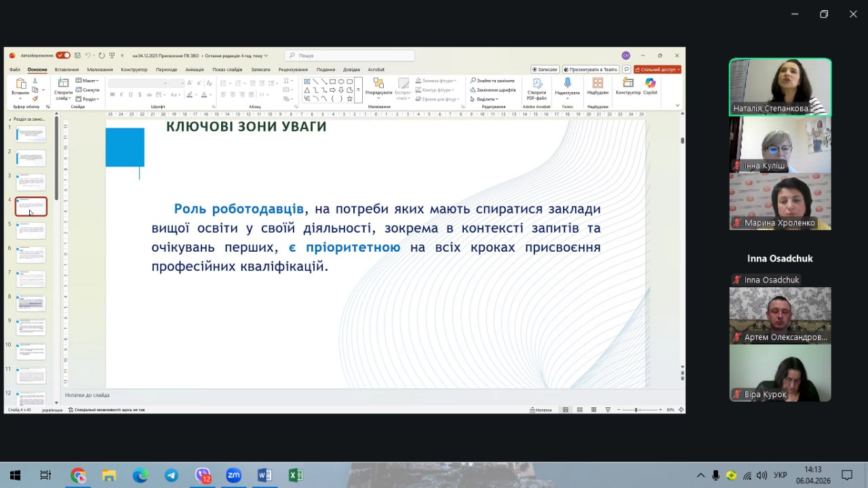Image resolution: width=868 pixels, height=488 pixels.
Task: Switch to slide sorter view icon
Action: pos(580,410)
